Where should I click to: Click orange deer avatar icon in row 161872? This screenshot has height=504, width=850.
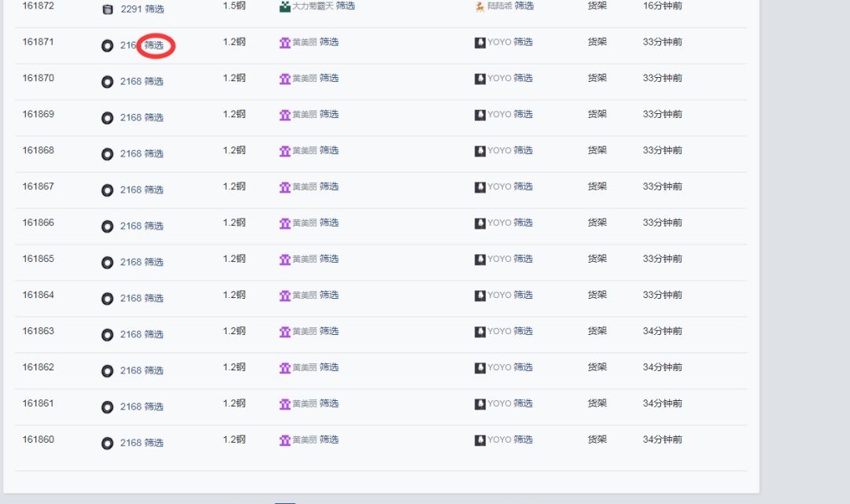click(480, 6)
